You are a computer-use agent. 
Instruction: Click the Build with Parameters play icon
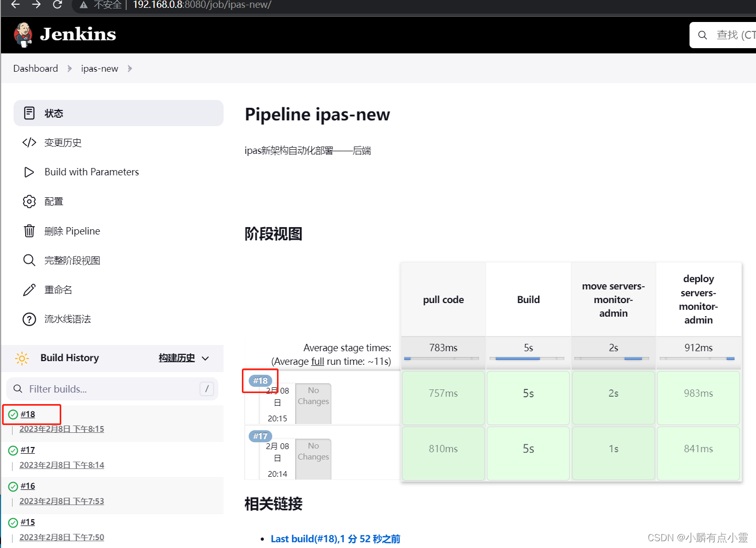(x=29, y=172)
